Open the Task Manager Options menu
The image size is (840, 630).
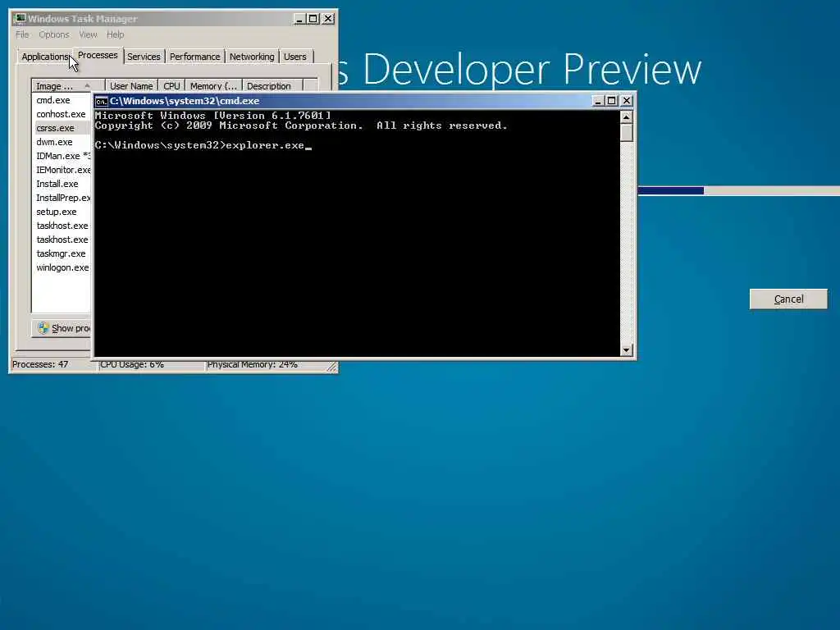coord(53,34)
